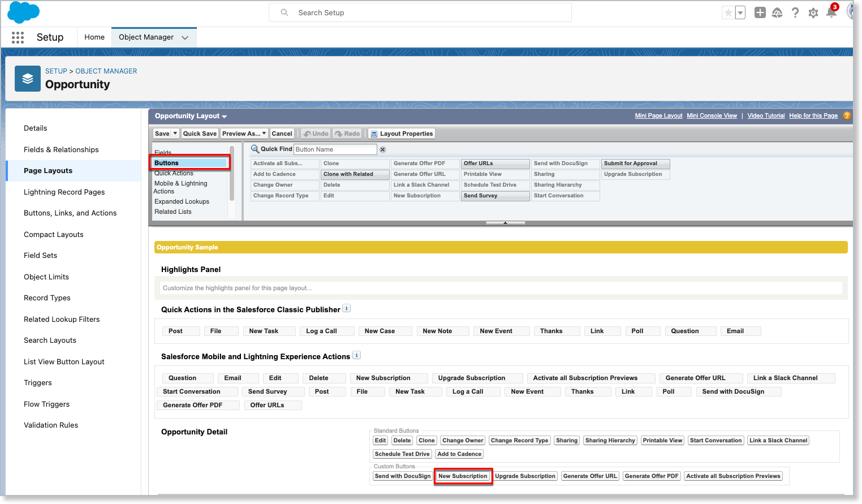Click the Cancel button
The height and width of the screenshot is (504, 862).
pyautogui.click(x=282, y=133)
